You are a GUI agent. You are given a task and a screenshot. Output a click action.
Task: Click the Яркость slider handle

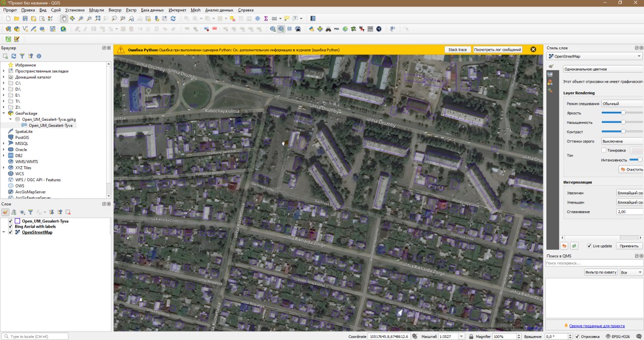pos(623,113)
